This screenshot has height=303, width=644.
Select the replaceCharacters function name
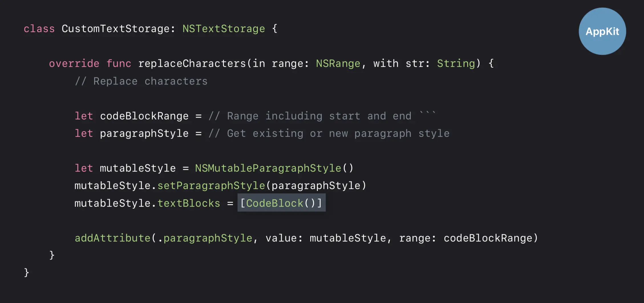pos(192,63)
